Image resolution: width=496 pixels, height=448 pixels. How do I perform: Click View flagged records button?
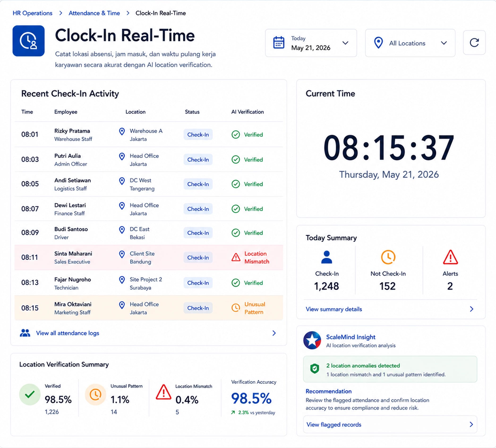tap(390, 424)
